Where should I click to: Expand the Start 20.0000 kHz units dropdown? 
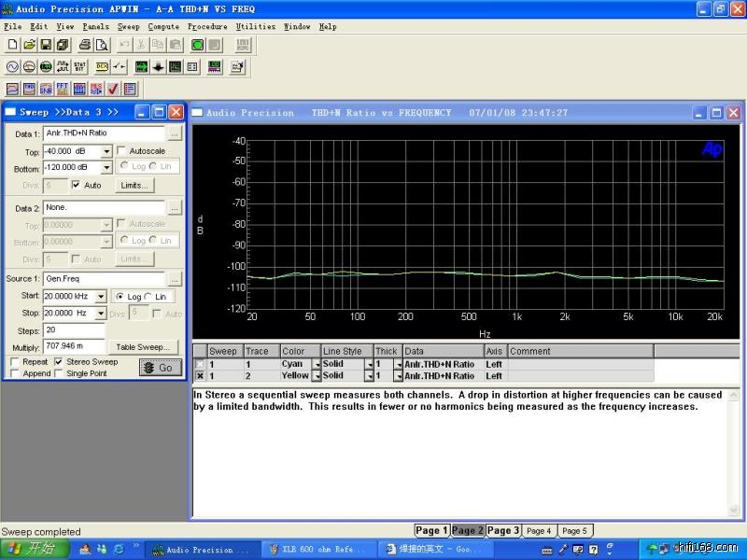coord(101,297)
